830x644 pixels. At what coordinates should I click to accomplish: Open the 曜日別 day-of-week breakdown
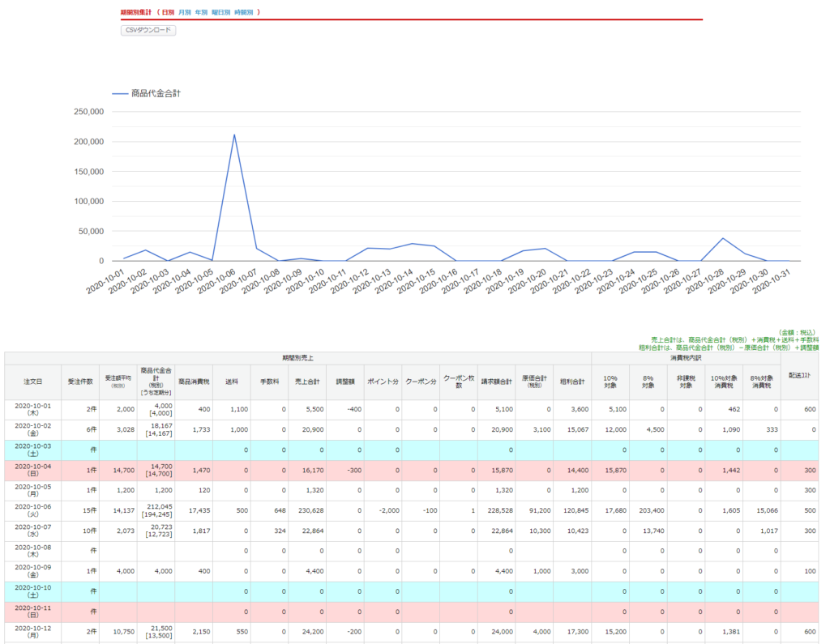pos(220,13)
